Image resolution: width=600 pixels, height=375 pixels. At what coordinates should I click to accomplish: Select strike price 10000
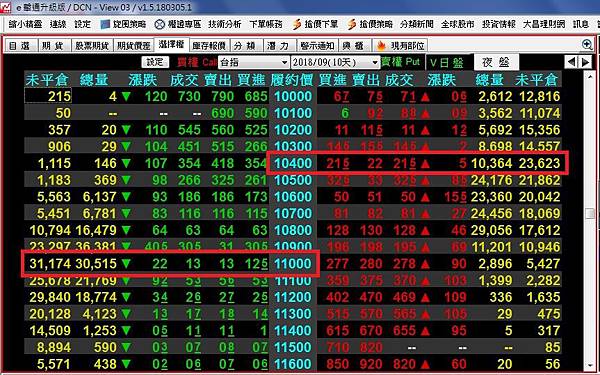(293, 96)
